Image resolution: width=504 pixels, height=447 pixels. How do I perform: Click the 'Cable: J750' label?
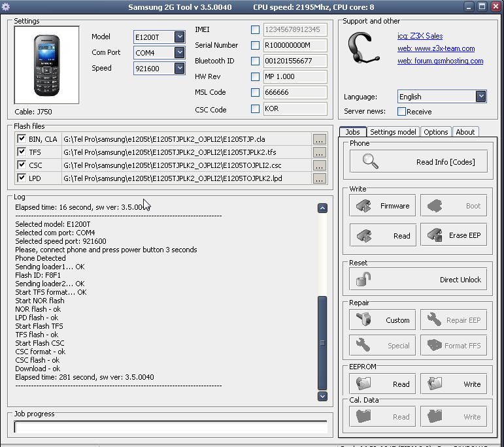[x=33, y=112]
